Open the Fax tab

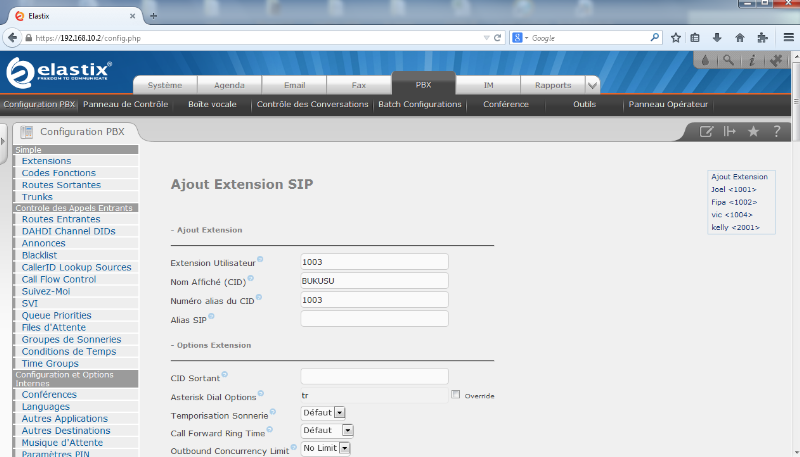point(359,85)
